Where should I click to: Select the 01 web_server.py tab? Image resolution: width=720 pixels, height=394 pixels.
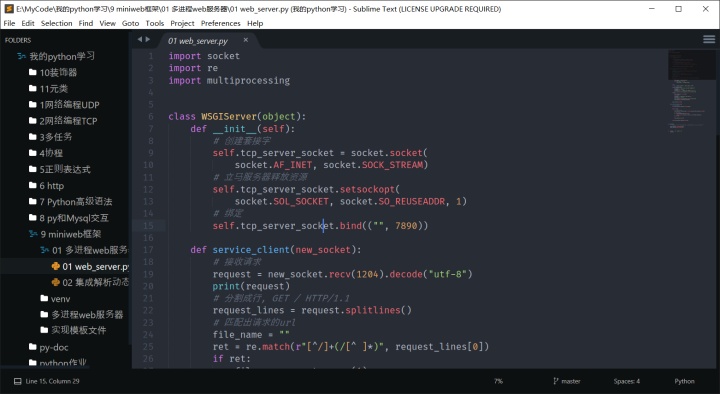click(197, 41)
